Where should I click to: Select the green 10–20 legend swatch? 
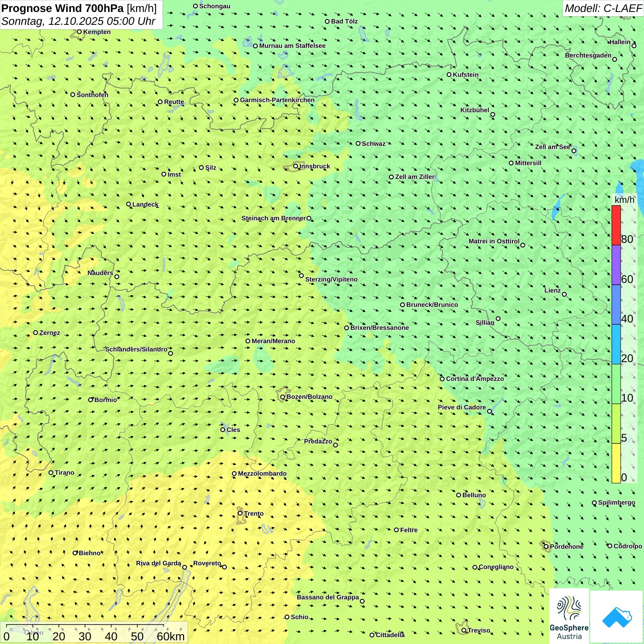tap(616, 384)
